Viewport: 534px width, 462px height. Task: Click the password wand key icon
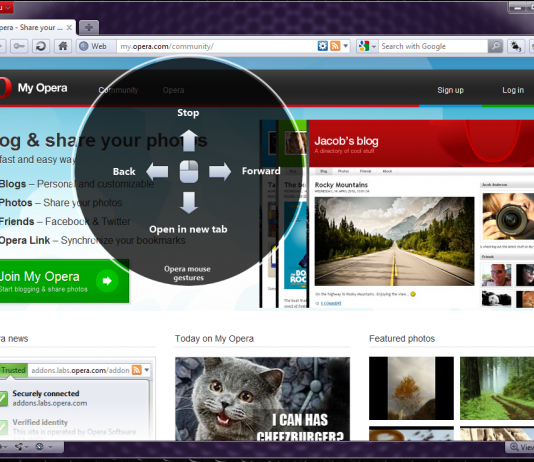(x=19, y=46)
